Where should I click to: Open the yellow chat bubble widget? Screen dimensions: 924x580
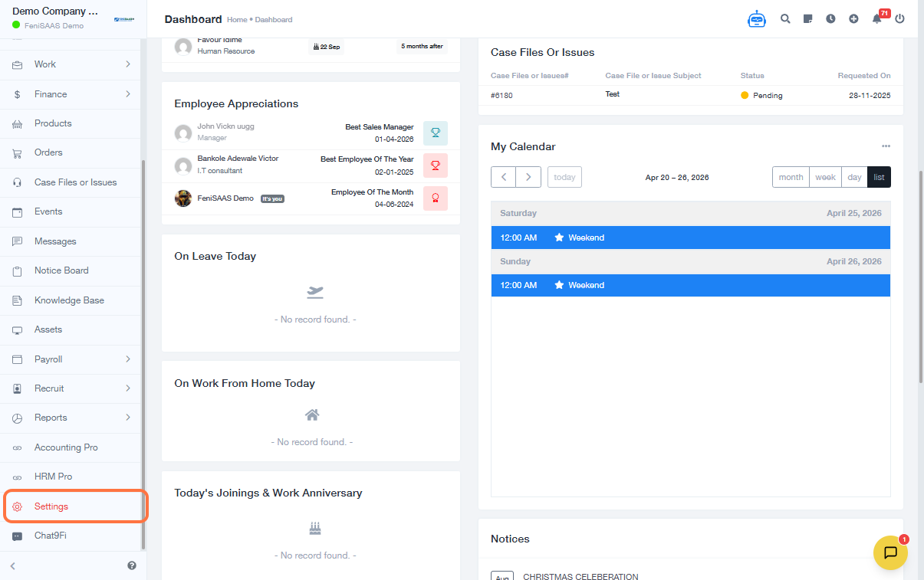(890, 552)
